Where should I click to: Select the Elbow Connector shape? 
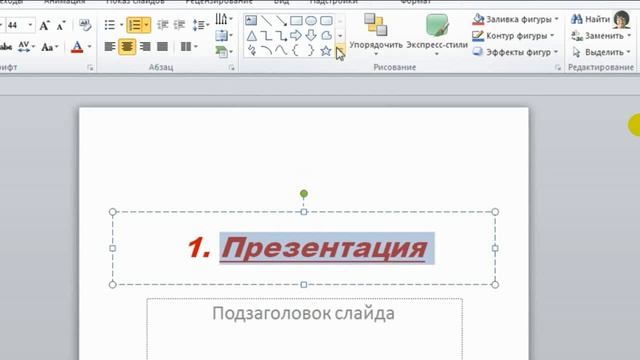tap(266, 36)
